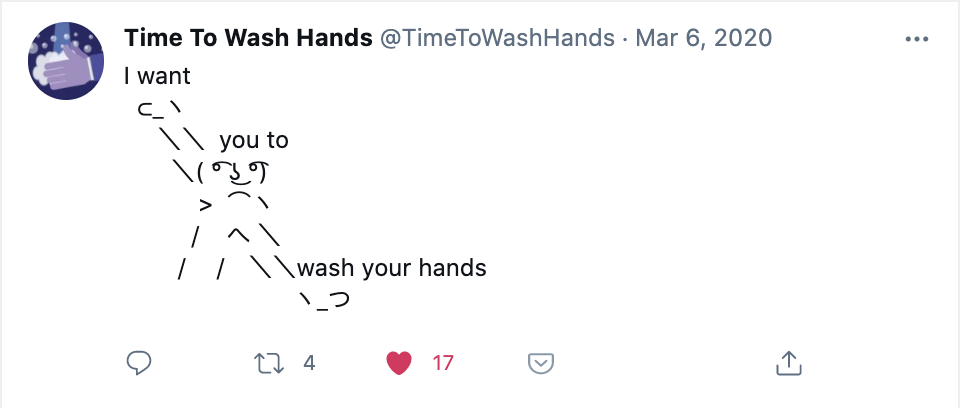Open the reply speech bubble icon
Viewport: 962px width, 408px height.
[x=139, y=363]
